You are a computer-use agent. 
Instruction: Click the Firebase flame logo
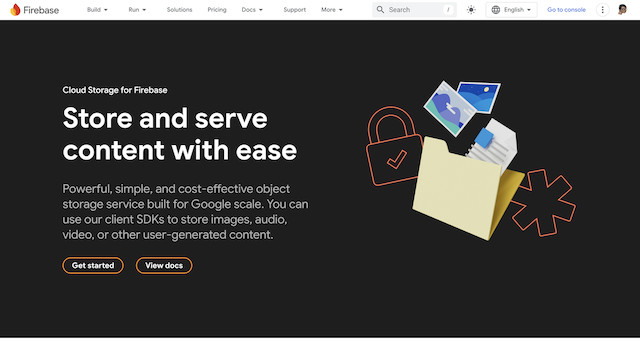(16, 9)
